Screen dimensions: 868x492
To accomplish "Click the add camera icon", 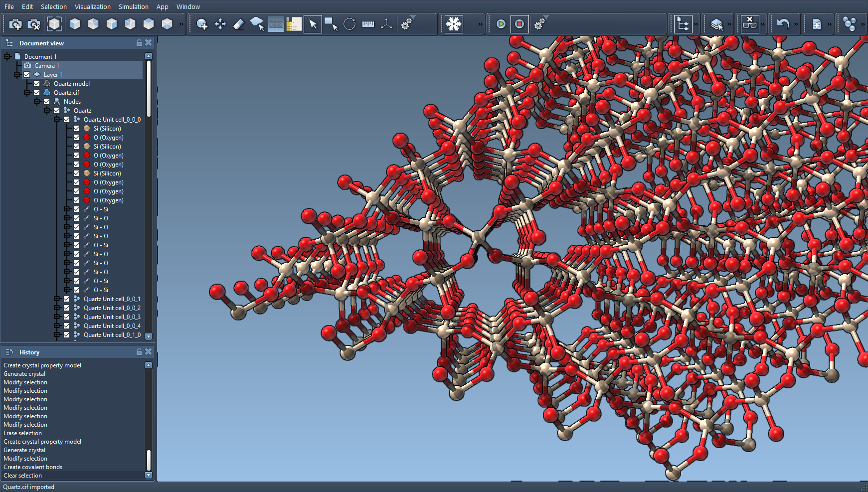I will tap(15, 24).
